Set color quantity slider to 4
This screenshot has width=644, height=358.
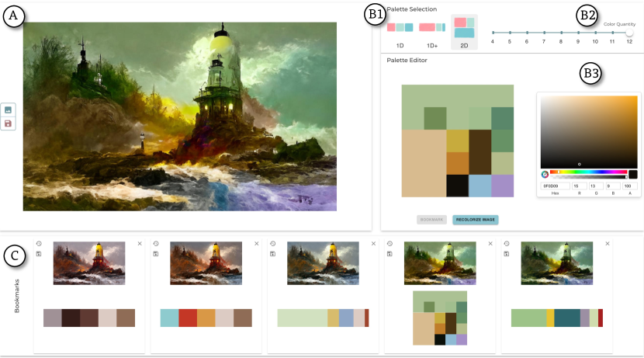click(x=493, y=33)
